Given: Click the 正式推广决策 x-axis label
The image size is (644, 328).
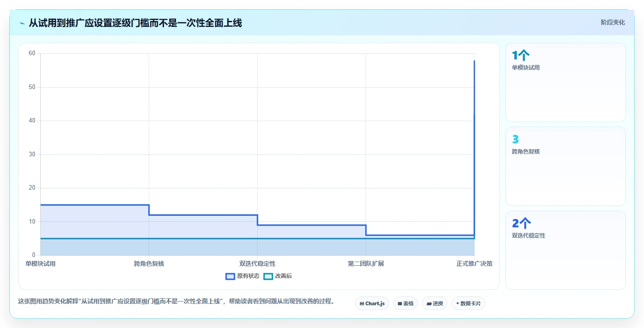Looking at the screenshot, I should pos(474,264).
